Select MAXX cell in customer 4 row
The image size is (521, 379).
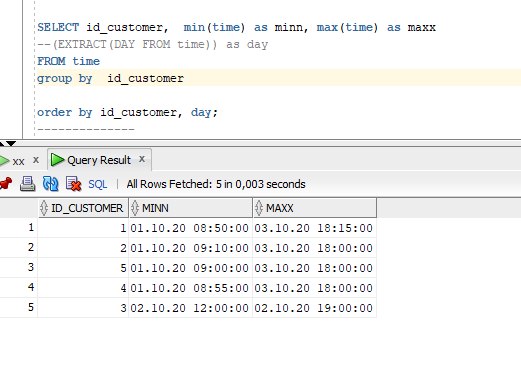(x=314, y=288)
